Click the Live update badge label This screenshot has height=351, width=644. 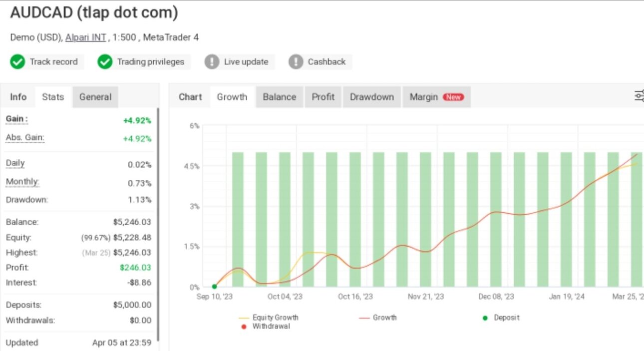(x=246, y=62)
